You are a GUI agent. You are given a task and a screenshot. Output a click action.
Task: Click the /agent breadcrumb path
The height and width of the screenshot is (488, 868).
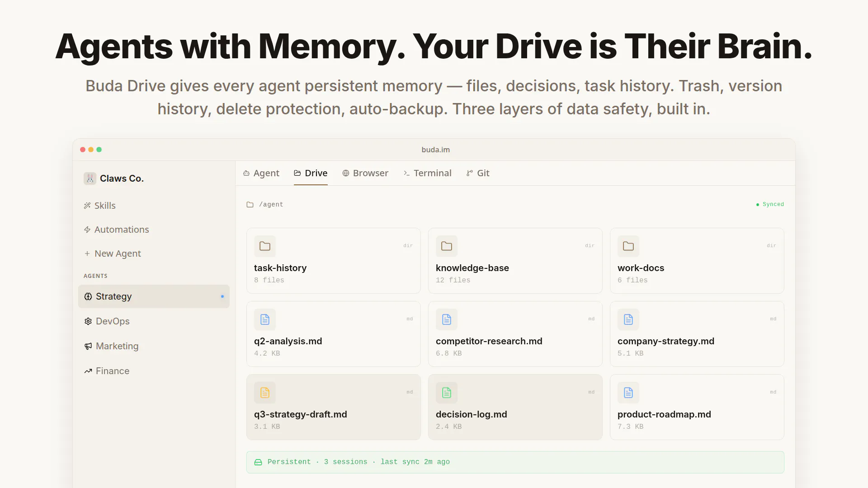click(271, 205)
